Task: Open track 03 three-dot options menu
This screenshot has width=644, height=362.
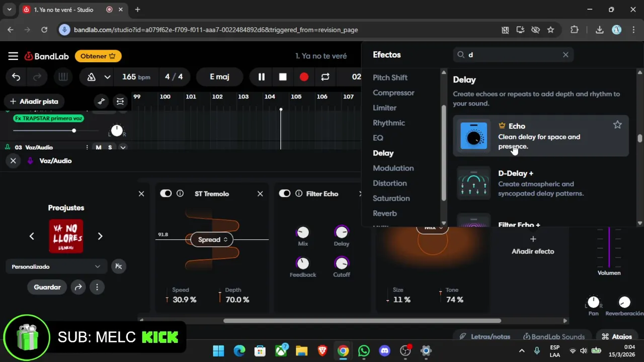Action: (x=87, y=147)
